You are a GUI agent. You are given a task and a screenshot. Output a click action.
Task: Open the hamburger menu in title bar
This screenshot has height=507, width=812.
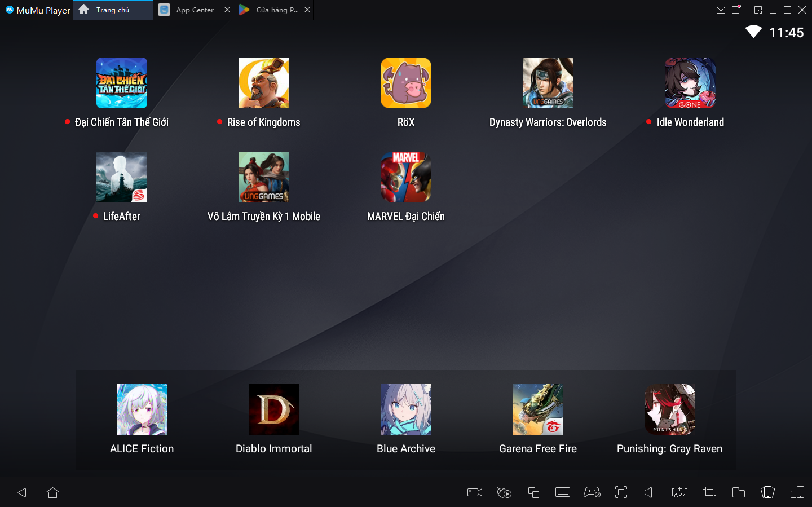point(736,10)
